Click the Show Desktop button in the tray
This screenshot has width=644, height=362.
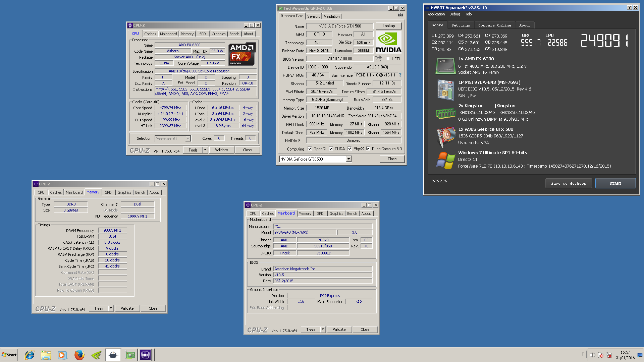(x=640, y=355)
